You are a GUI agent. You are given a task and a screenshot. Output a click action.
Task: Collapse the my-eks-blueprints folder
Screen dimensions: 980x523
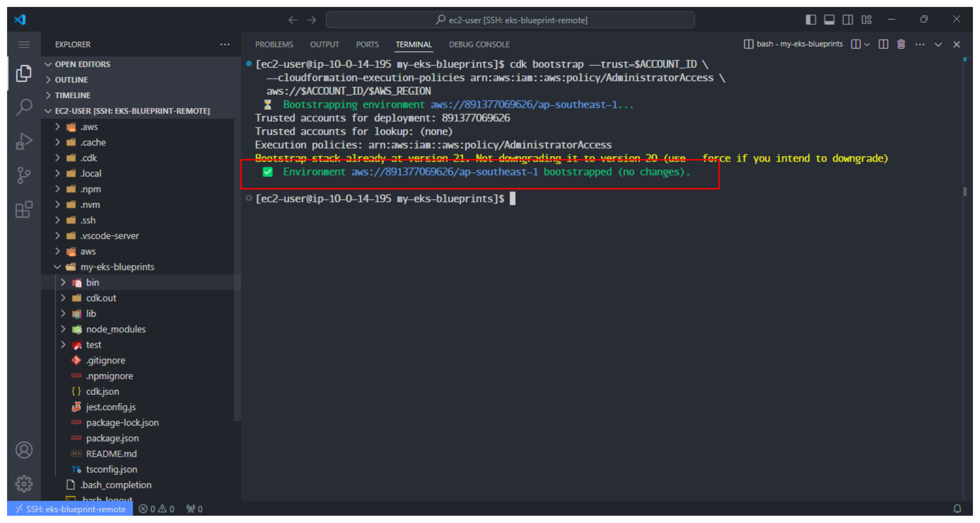pyautogui.click(x=138, y=267)
